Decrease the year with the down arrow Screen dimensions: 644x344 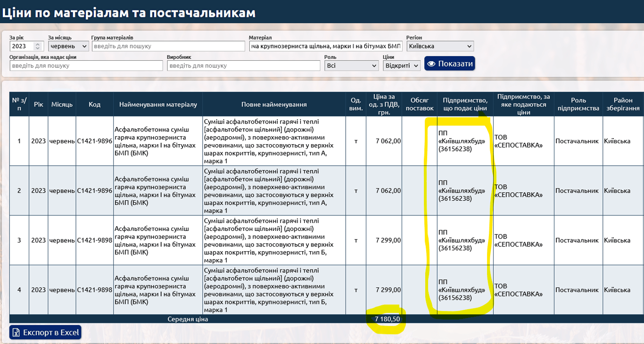point(38,49)
